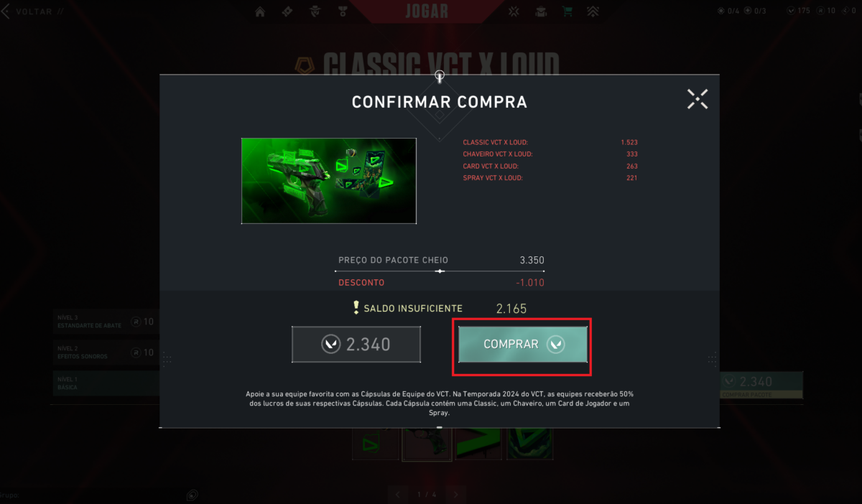Click the VCT x LOUD bundle preview image

click(x=329, y=181)
